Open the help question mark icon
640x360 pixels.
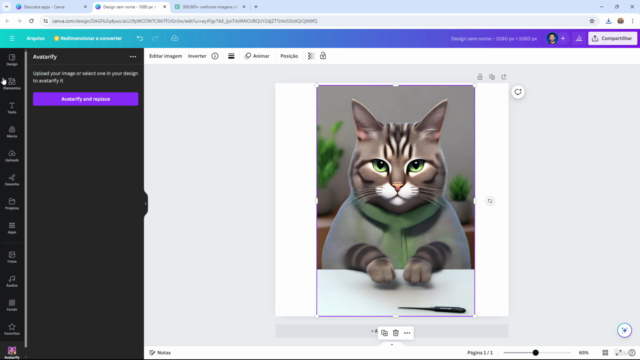click(632, 353)
